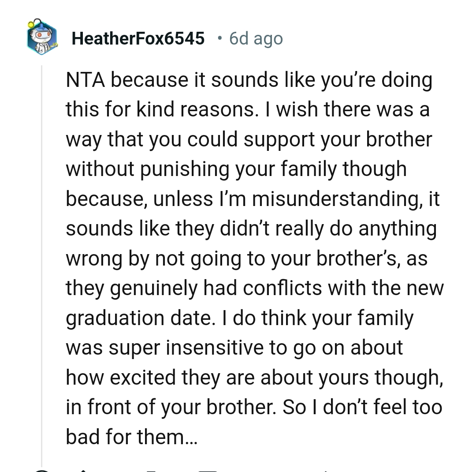Open the permalink via the 6d ago timestamp
The image size is (476, 472).
tap(256, 39)
